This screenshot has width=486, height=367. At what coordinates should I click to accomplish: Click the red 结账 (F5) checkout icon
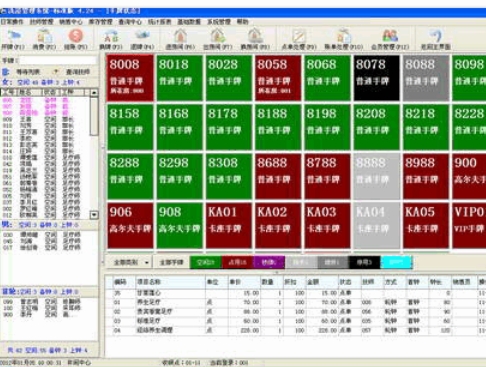tap(76, 39)
